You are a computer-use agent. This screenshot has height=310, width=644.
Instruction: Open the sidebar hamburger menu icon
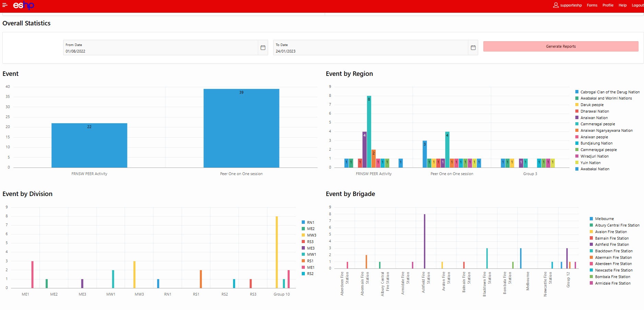click(5, 5)
